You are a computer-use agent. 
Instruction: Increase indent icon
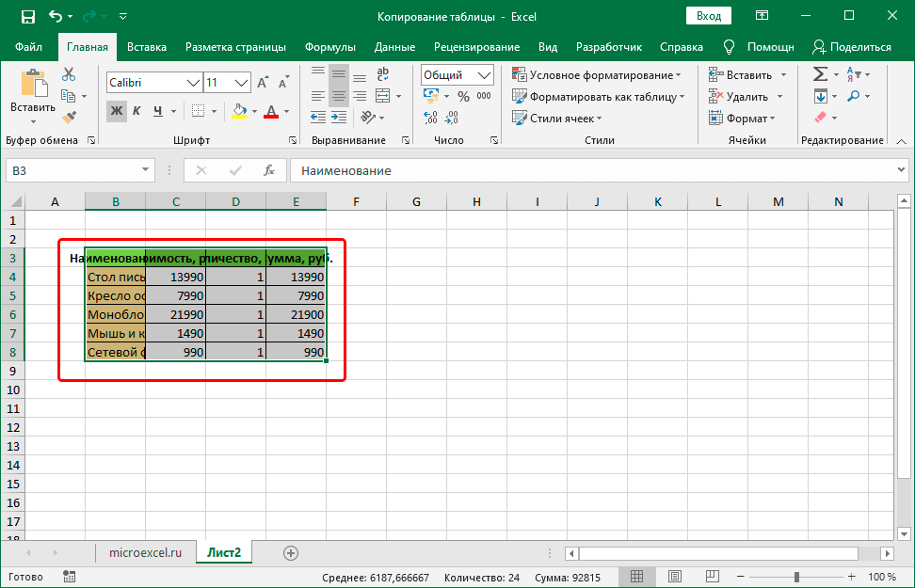339,118
